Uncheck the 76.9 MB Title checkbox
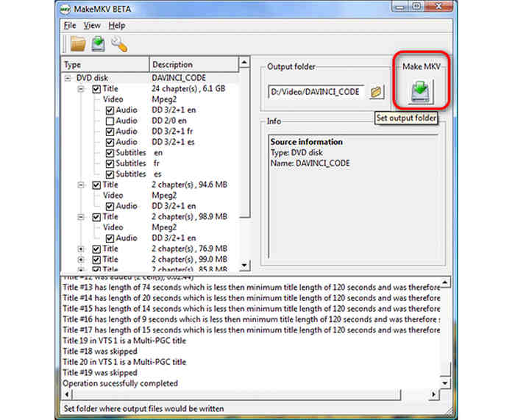This screenshot has height=420, width=515. pyautogui.click(x=96, y=249)
